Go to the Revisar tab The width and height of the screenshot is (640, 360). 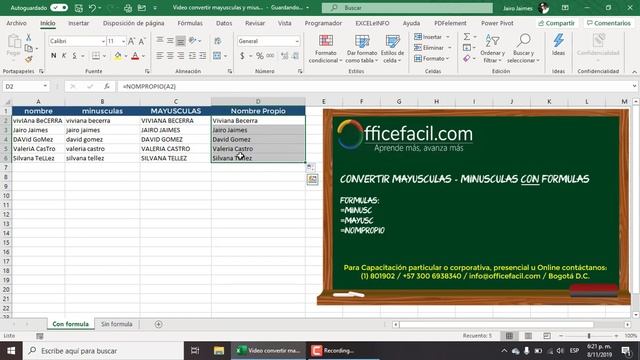tap(255, 23)
